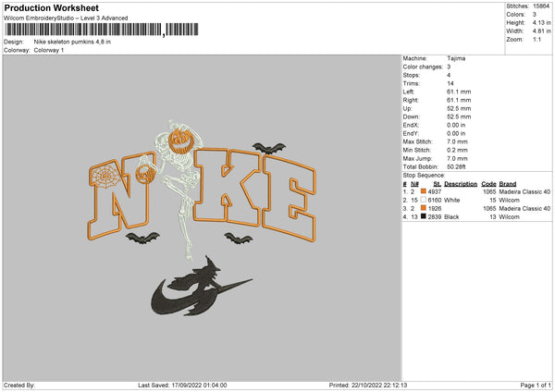Click the stitch count '2839' in the Black row
Screen dimensions: 555x392
coord(435,217)
